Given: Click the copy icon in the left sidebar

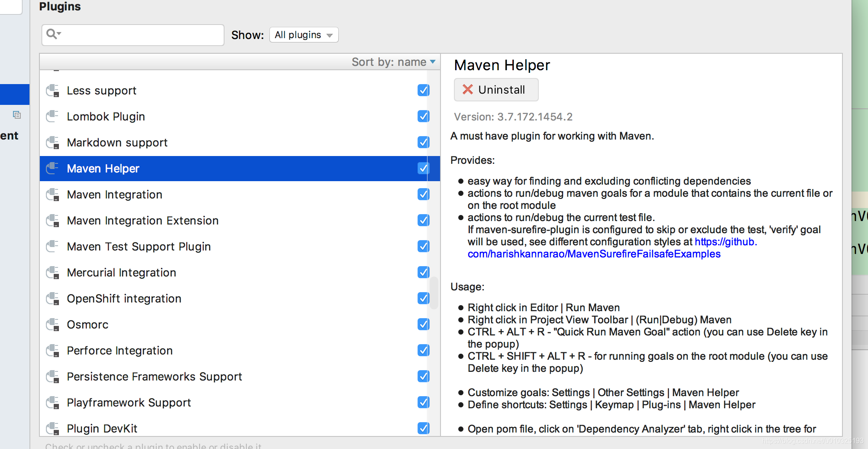Looking at the screenshot, I should click(x=17, y=115).
